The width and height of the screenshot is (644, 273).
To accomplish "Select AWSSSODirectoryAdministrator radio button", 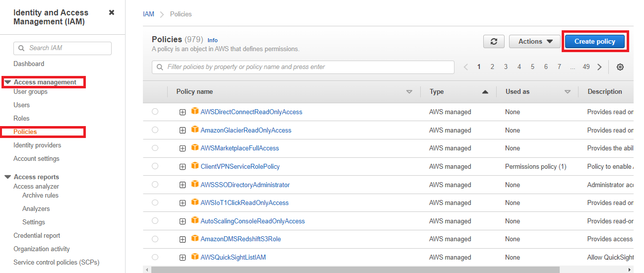I will [155, 184].
